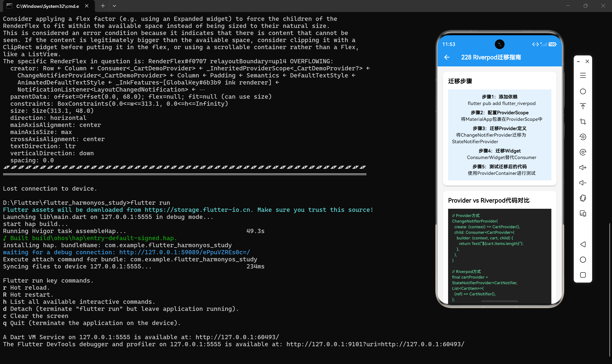
Task: Click the emulator crop screenshot icon
Action: tap(583, 122)
